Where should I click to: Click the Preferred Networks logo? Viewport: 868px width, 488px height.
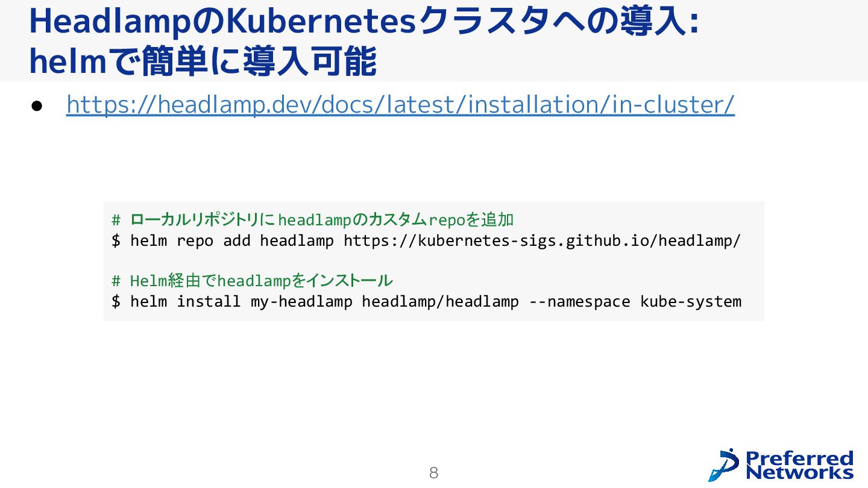(781, 465)
